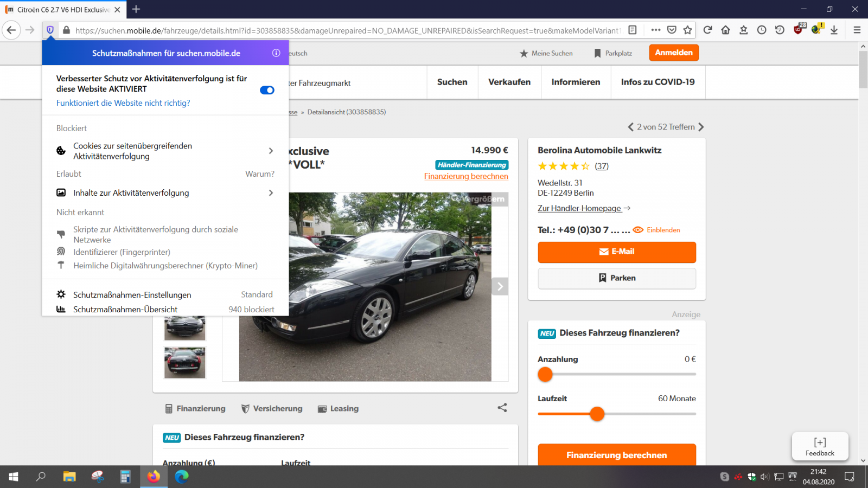The width and height of the screenshot is (868, 488).
Task: Open the bookmarks toolbar button with star tray
Action: (x=744, y=30)
